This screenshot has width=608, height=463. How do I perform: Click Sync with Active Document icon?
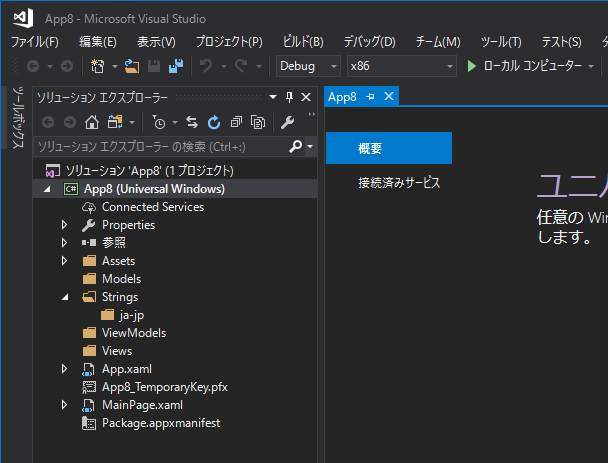click(x=192, y=123)
